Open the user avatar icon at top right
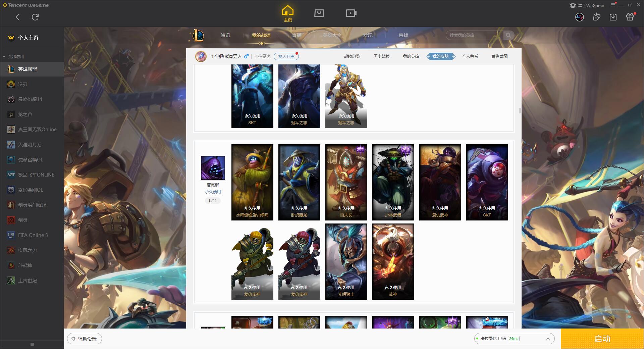 point(579,17)
